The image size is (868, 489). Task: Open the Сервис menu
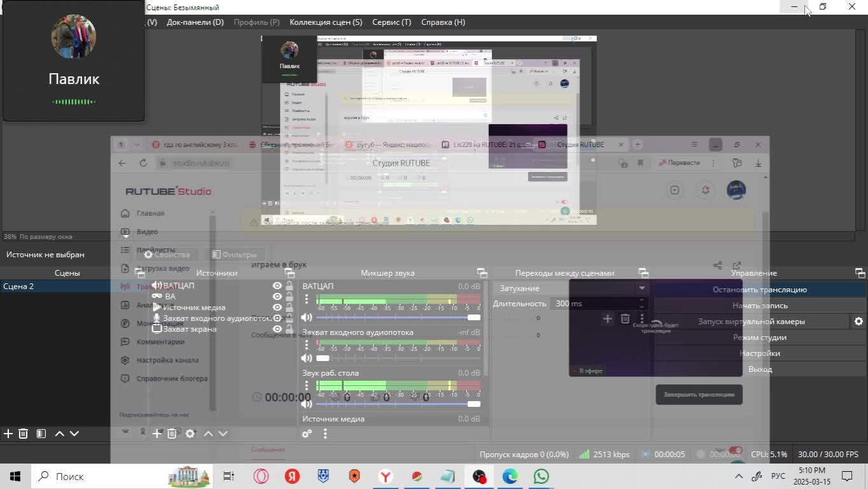(392, 22)
